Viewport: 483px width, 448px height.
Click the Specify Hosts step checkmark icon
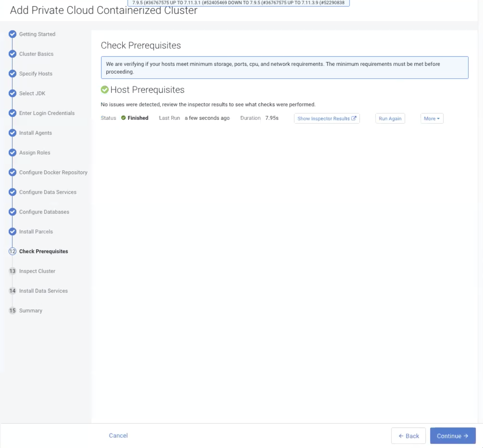click(x=12, y=73)
